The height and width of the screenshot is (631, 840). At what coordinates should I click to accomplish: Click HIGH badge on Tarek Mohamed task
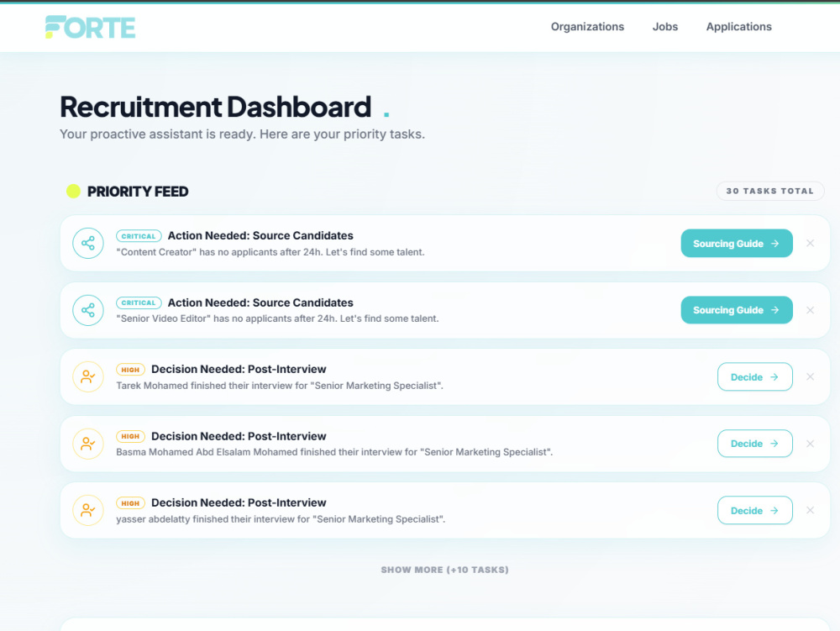(x=130, y=370)
